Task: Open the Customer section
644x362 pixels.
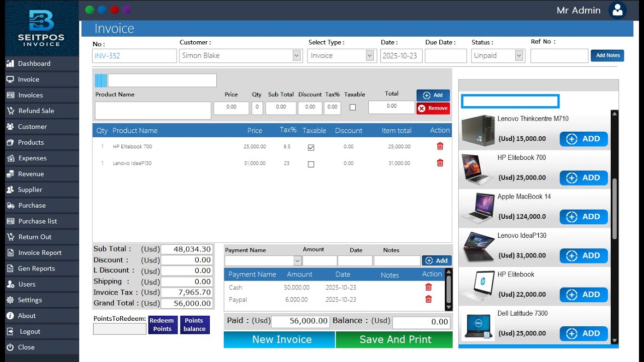Action: [42, 127]
